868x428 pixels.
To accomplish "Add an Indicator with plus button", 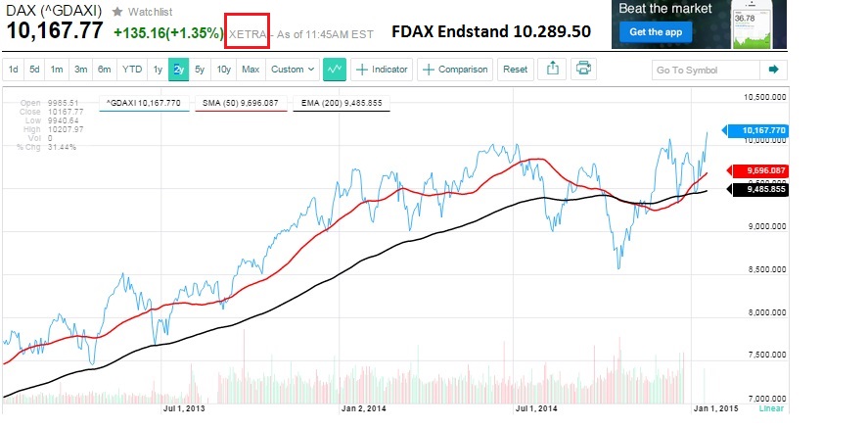I will point(383,70).
